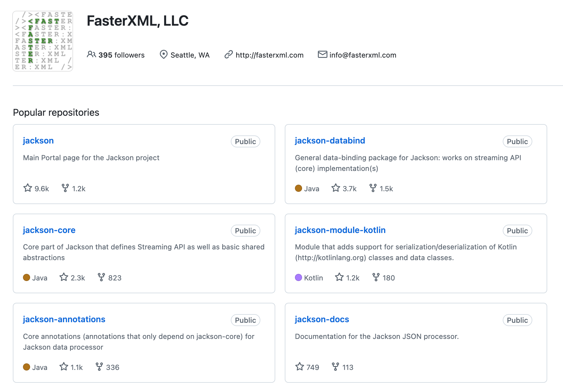This screenshot has width=563, height=392.
Task: Click the fork icon on jackson-core card
Action: tap(101, 277)
